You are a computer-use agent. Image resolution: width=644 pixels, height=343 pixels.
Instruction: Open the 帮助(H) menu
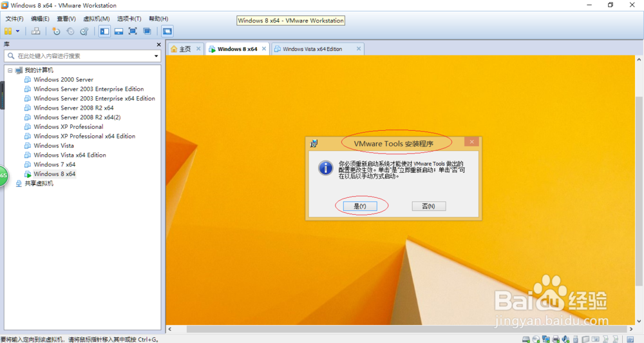[x=158, y=19]
